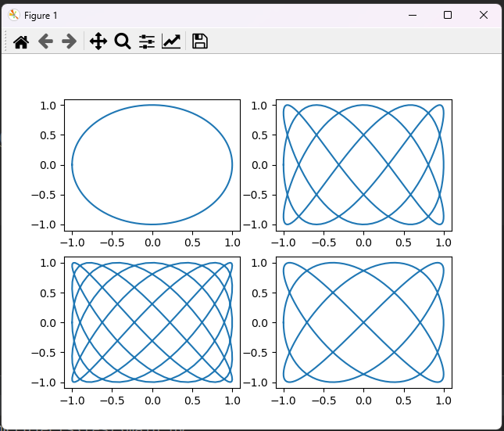Open the Configure subplots dialog
The height and width of the screenshot is (431, 504).
click(147, 41)
